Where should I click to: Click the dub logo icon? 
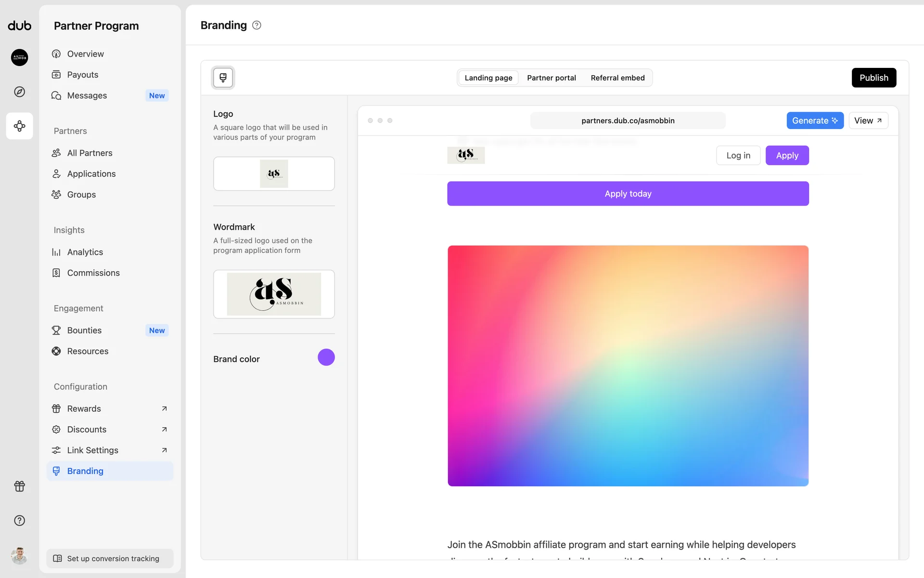[19, 26]
